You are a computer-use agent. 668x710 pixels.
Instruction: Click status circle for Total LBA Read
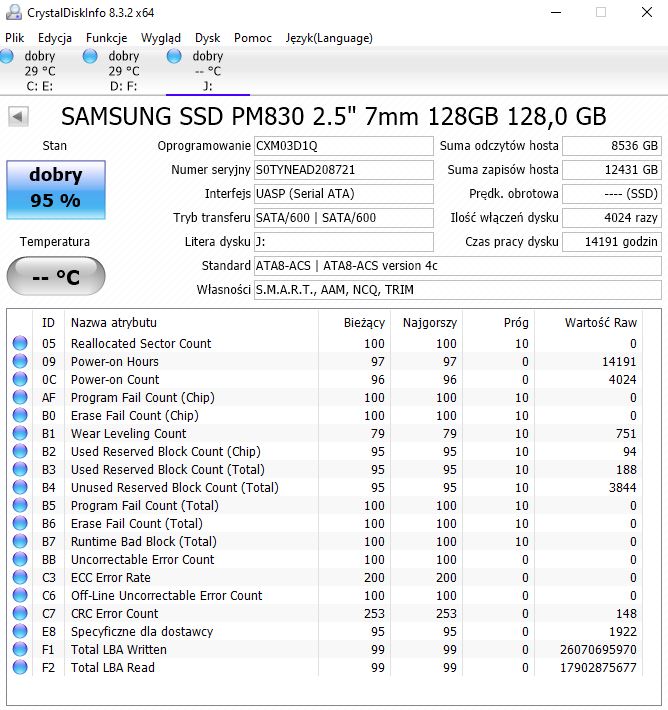click(20, 667)
